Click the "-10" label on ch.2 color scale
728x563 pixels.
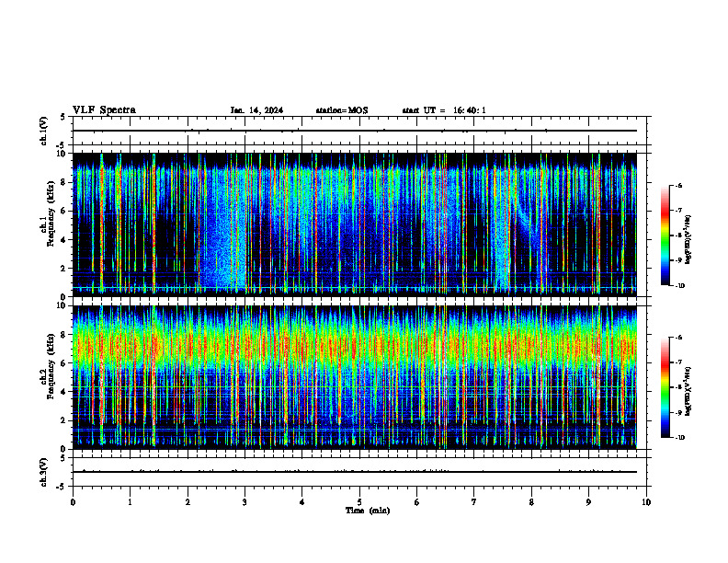click(x=679, y=438)
